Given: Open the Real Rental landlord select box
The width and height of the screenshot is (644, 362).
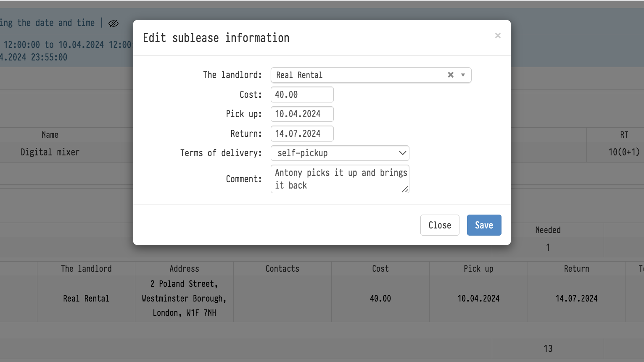Looking at the screenshot, I should coord(357,75).
